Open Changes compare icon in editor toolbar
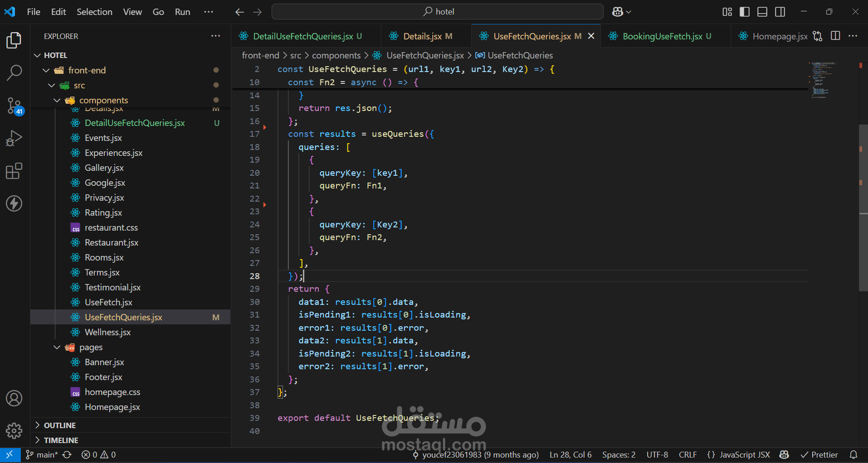 click(x=817, y=36)
